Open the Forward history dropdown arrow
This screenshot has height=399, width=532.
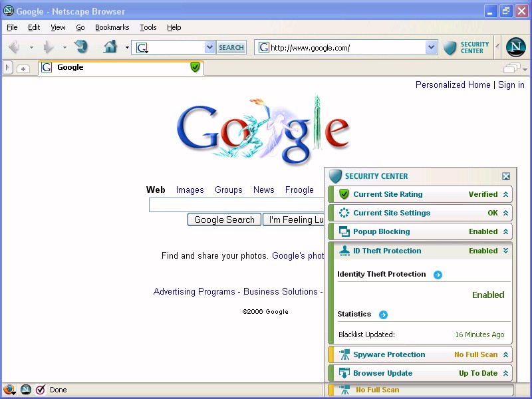[65, 47]
